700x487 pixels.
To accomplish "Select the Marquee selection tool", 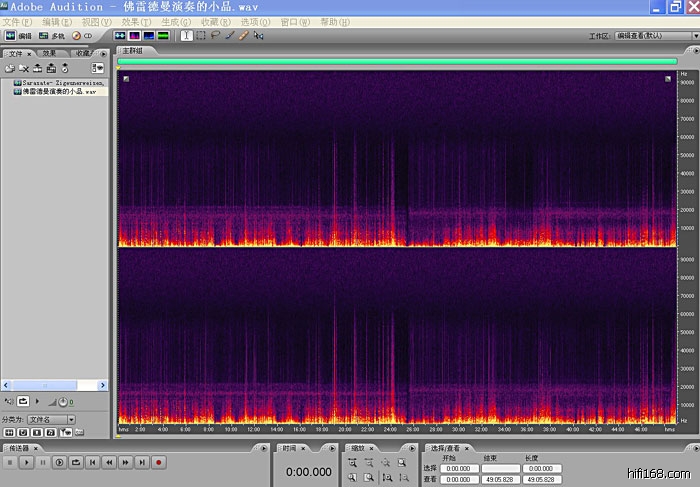I will pyautogui.click(x=201, y=35).
